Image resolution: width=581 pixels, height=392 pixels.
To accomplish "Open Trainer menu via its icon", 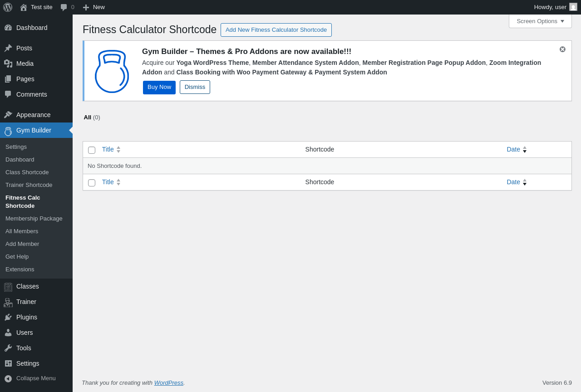I will point(8,302).
